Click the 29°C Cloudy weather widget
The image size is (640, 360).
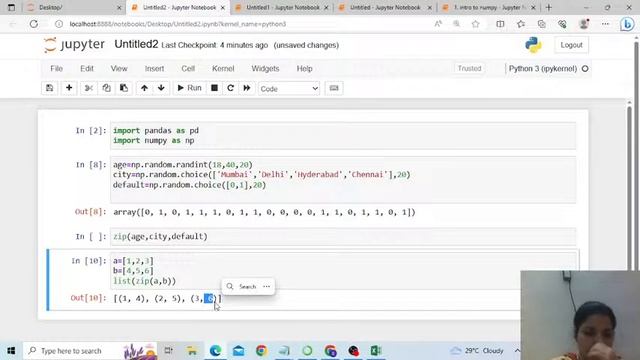click(477, 351)
